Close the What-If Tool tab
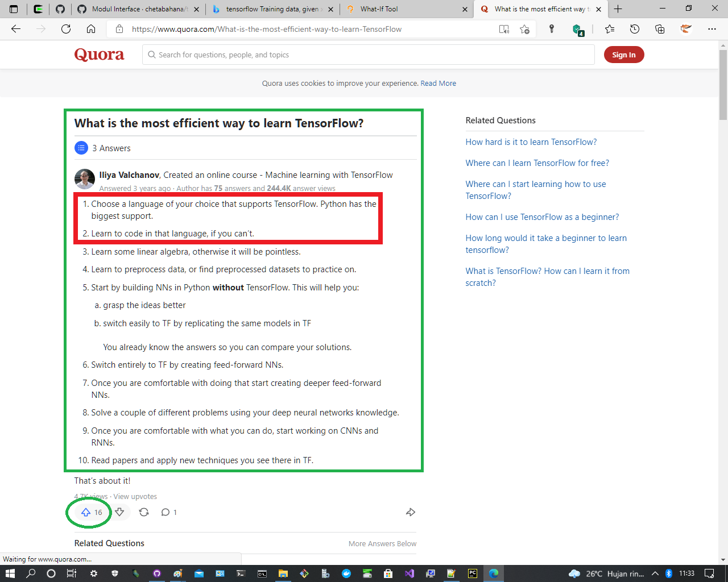Viewport: 728px width, 582px height. 465,9
